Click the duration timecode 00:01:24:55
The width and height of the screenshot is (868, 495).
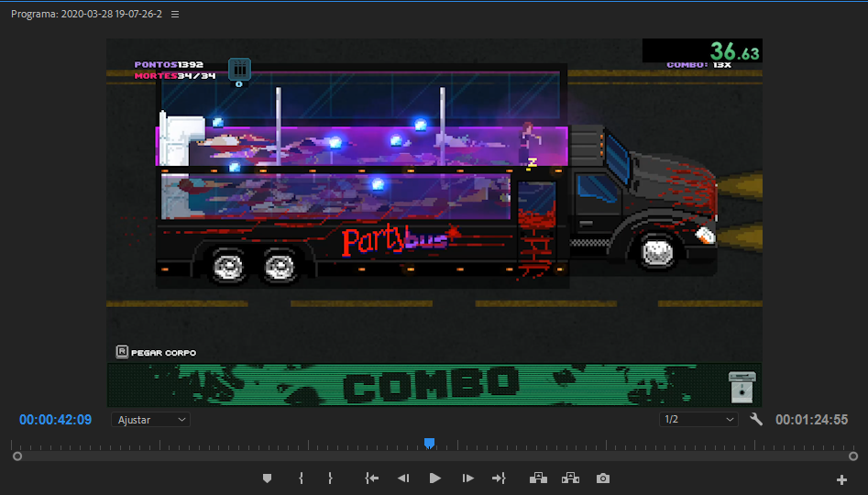(x=811, y=420)
